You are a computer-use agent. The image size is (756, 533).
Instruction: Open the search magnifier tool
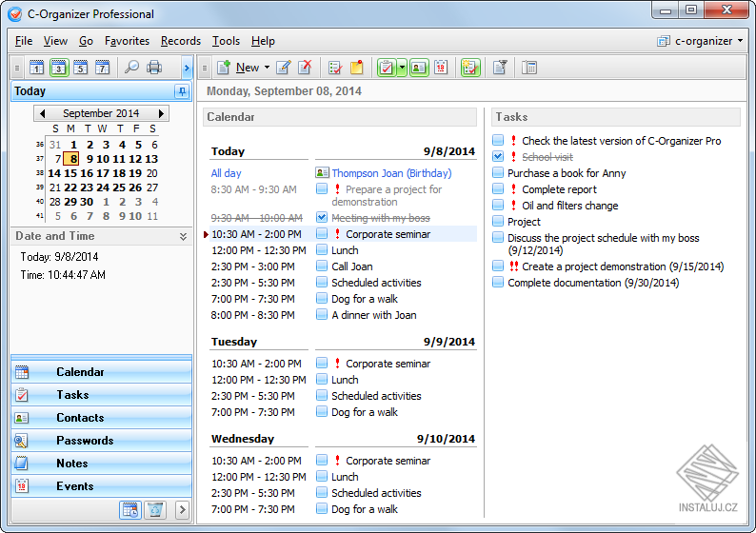pyautogui.click(x=131, y=68)
